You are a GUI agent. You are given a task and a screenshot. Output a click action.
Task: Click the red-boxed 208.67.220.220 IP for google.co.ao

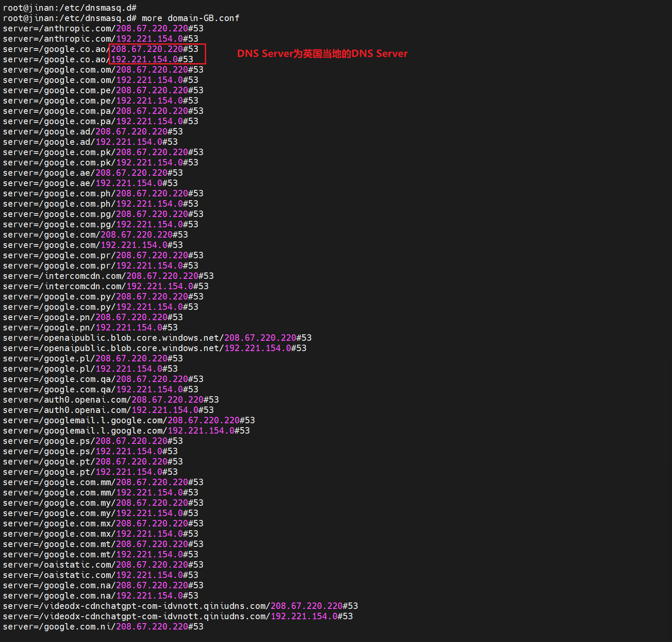point(149,49)
